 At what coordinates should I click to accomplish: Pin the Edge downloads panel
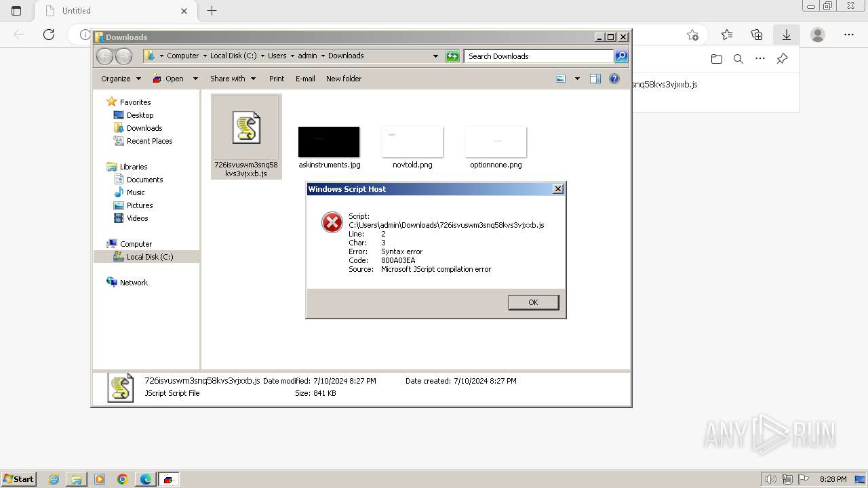click(x=782, y=59)
